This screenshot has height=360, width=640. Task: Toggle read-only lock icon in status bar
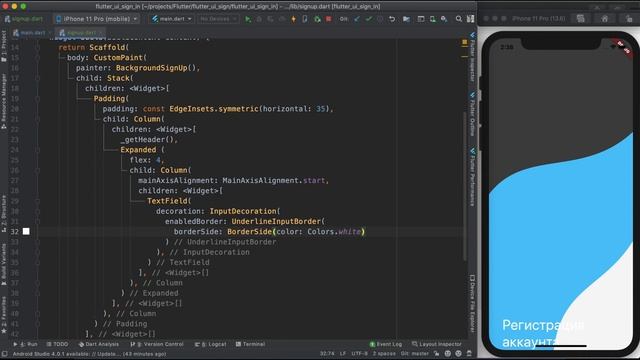point(437,353)
